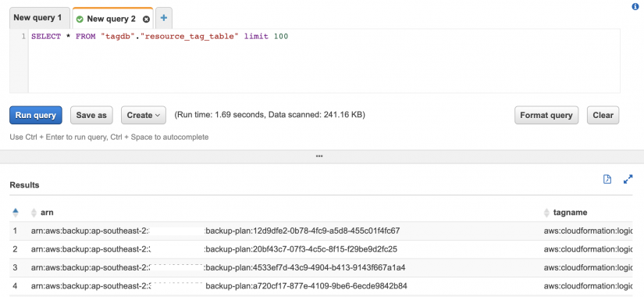
Task: Click the tagname column header
Action: coord(570,213)
